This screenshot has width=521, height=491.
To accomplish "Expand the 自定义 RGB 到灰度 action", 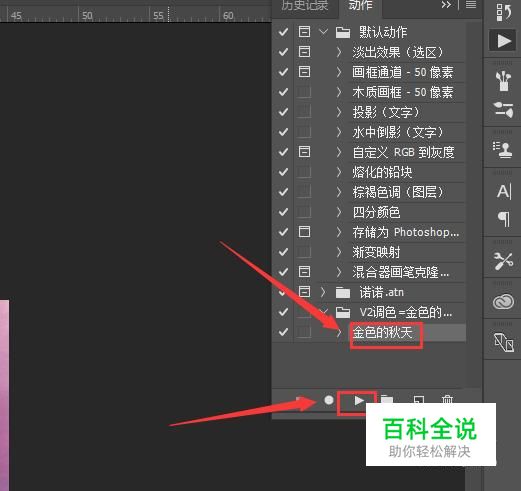I will (x=339, y=152).
